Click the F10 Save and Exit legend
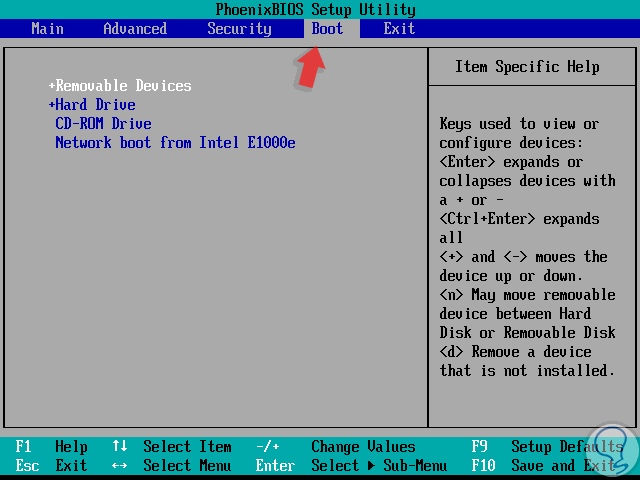This screenshot has width=640, height=480. tap(543, 465)
